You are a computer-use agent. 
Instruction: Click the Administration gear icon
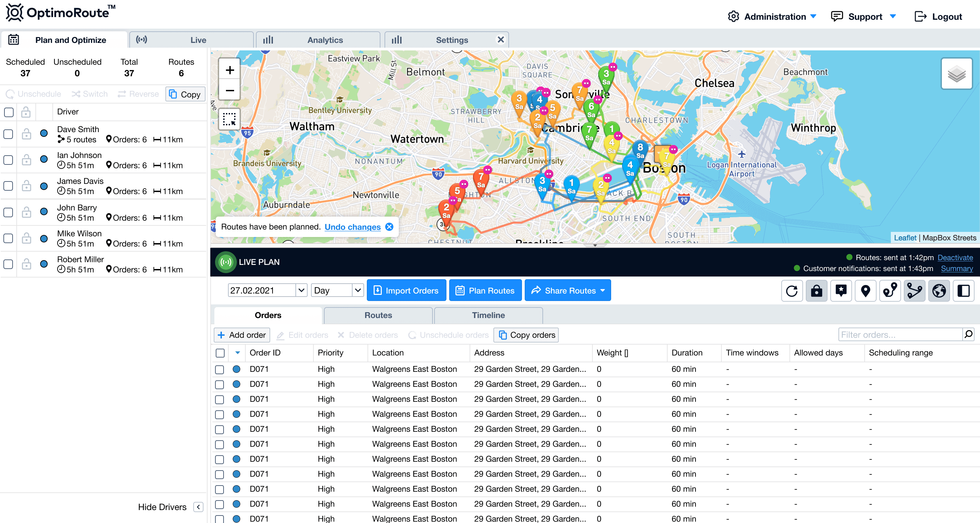tap(733, 17)
